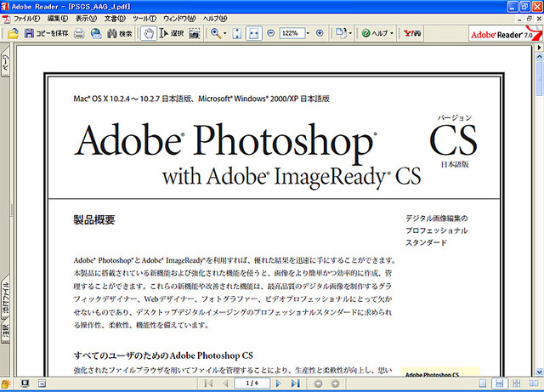Image resolution: width=544 pixels, height=392 pixels.
Task: Click the status bar icon at bottom-left corner
Action: (x=6, y=383)
